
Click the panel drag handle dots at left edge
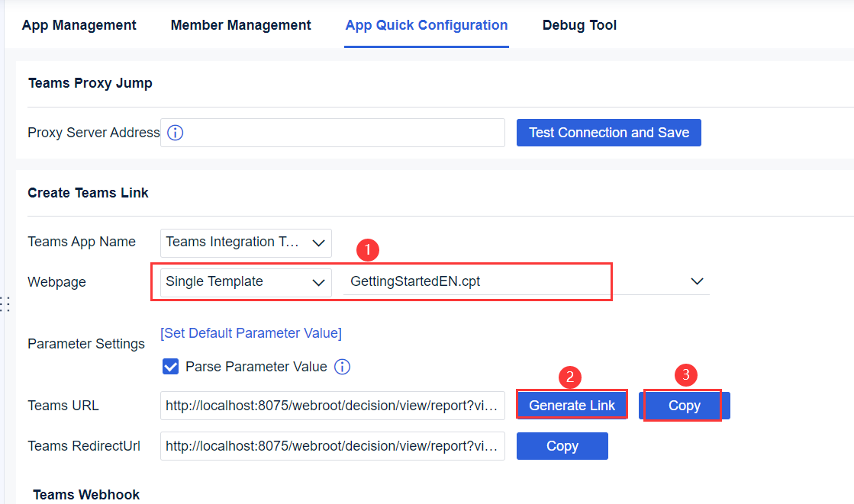coord(5,303)
